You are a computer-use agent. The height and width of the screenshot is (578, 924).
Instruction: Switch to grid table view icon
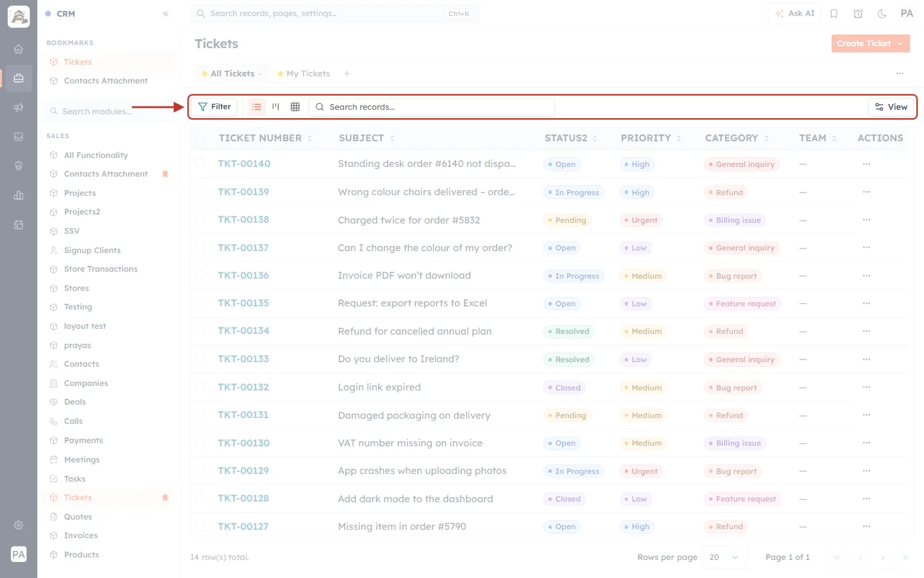pos(295,107)
